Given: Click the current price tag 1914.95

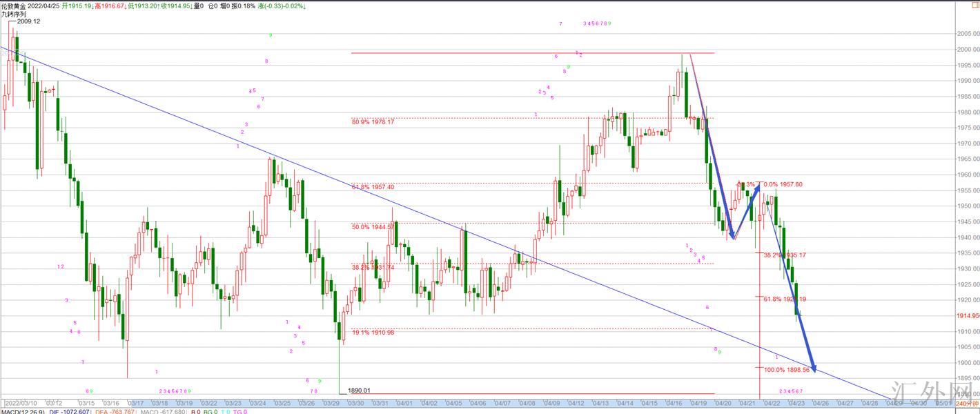Looking at the screenshot, I should pyautogui.click(x=968, y=315).
